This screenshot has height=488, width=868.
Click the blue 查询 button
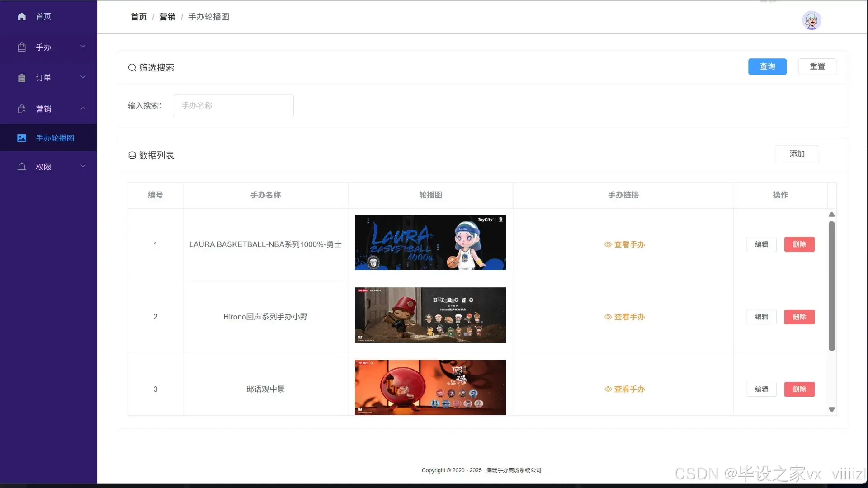[x=767, y=66]
